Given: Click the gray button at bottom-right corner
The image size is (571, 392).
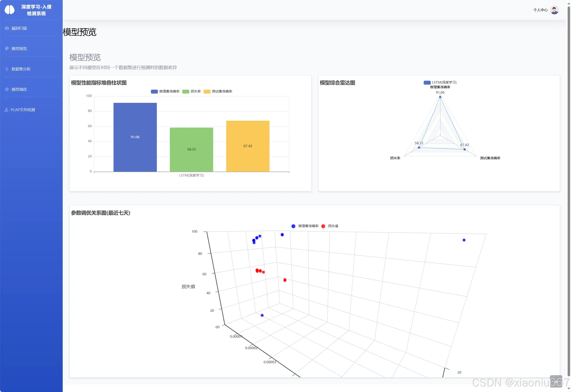Looking at the screenshot, I should coord(556,381).
